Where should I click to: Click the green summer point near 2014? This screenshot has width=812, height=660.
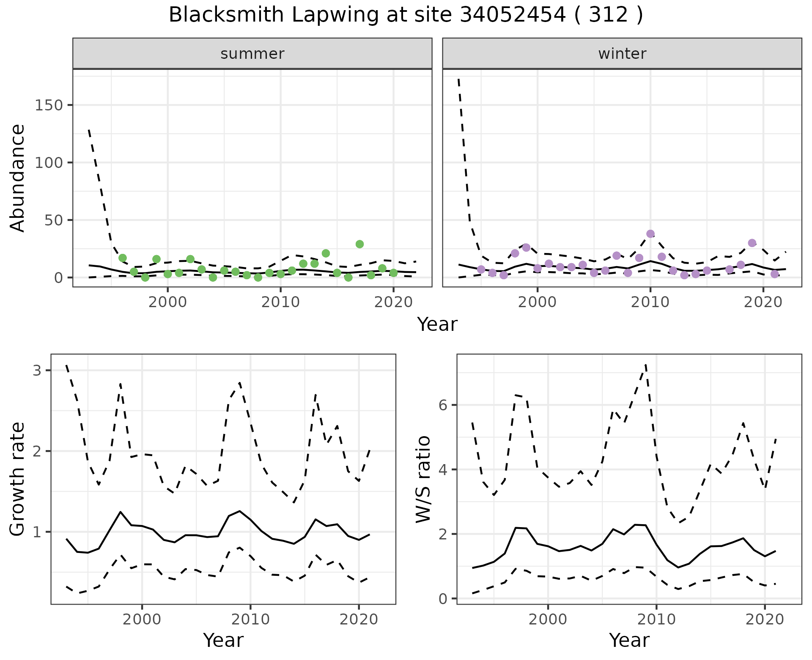coord(326,253)
